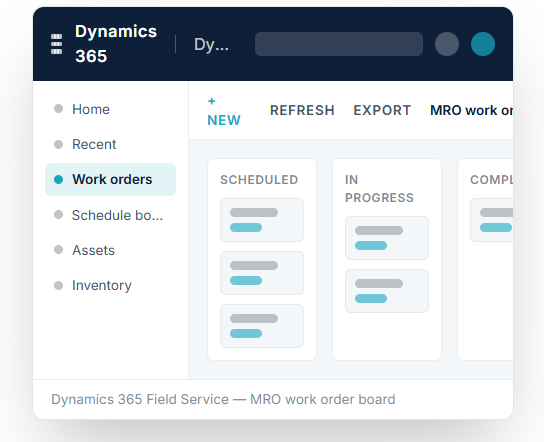Open Schedule board in the sidebar
Screen dimensions: 544x442
[x=110, y=215]
